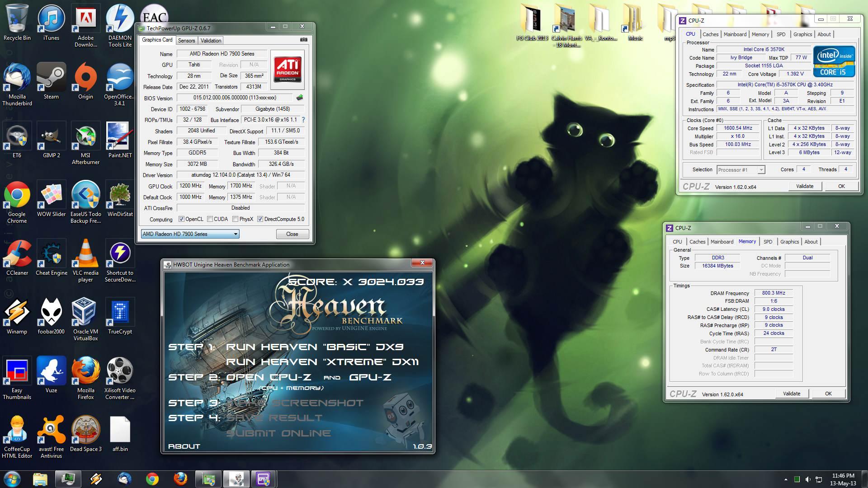Open the Windows Start button

(x=12, y=479)
